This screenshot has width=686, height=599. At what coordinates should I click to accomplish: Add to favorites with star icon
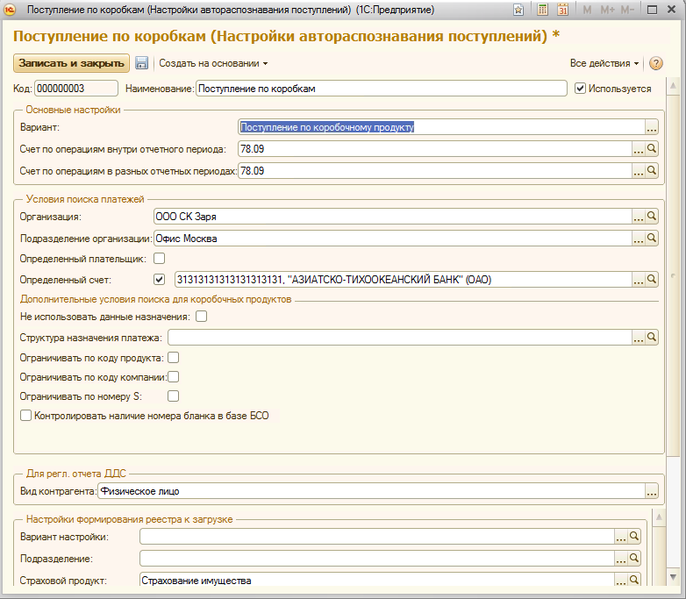point(518,10)
